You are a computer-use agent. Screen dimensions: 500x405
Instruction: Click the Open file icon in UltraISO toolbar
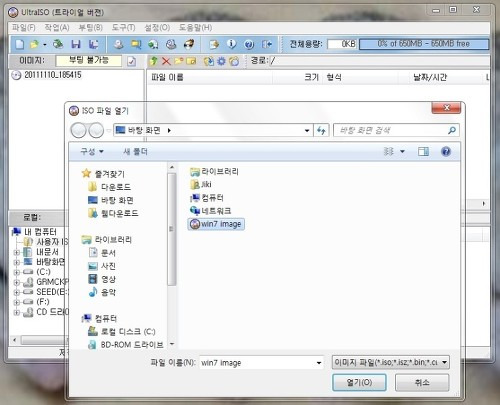34,44
